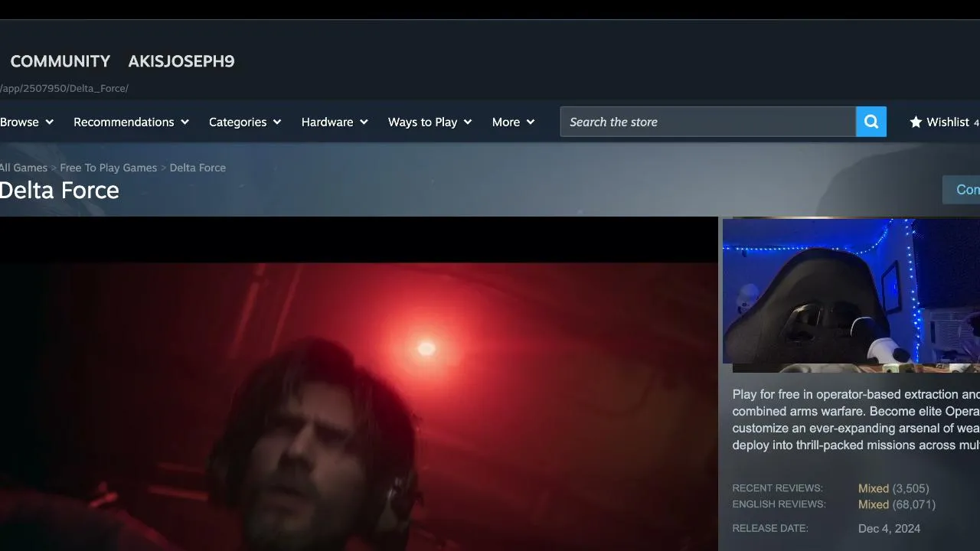This screenshot has height=551, width=980.
Task: Go to Free To Play Games breadcrumb
Action: 109,168
